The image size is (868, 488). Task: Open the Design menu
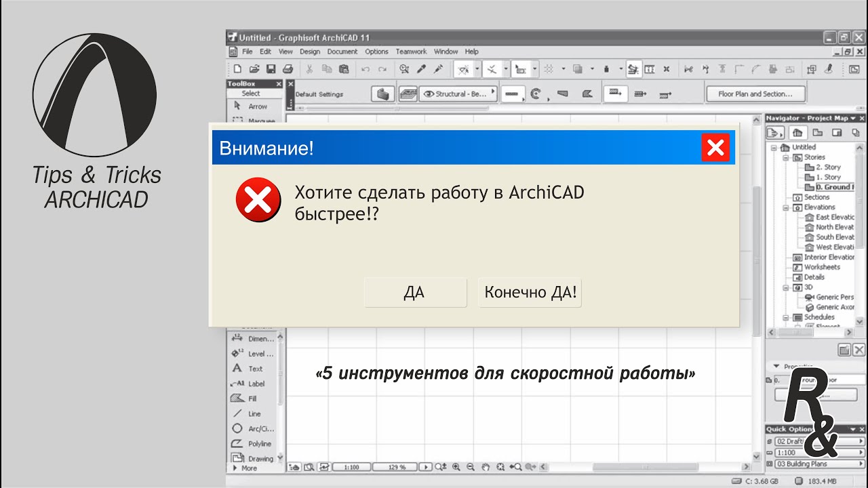310,52
